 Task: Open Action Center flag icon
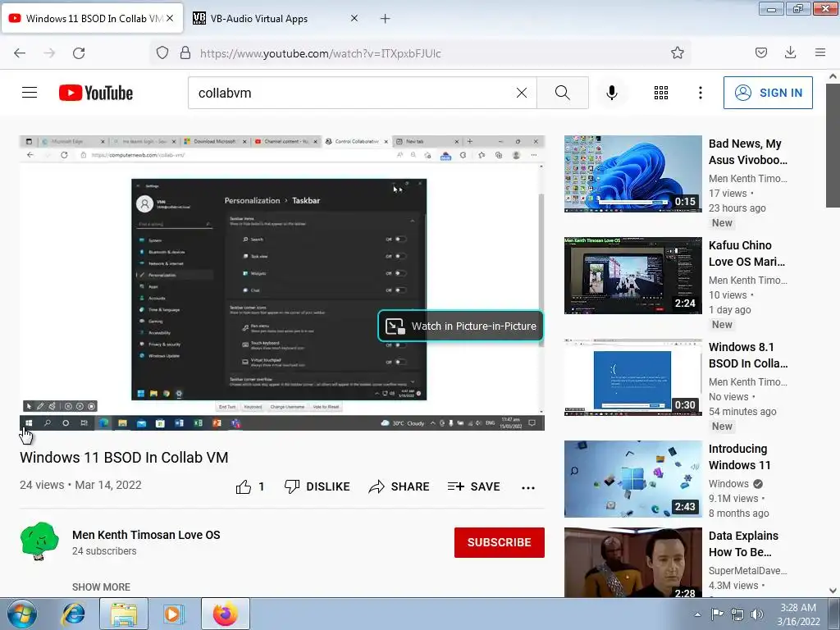pyautogui.click(x=717, y=614)
